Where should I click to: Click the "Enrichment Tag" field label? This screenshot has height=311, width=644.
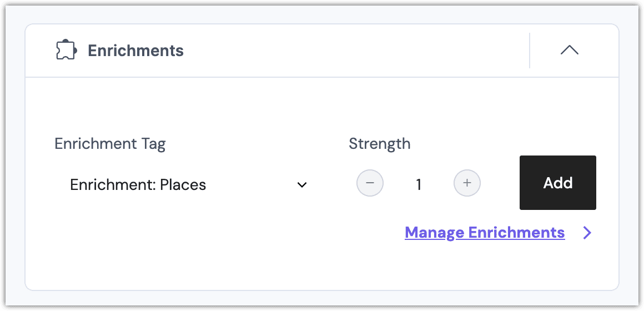coord(110,144)
